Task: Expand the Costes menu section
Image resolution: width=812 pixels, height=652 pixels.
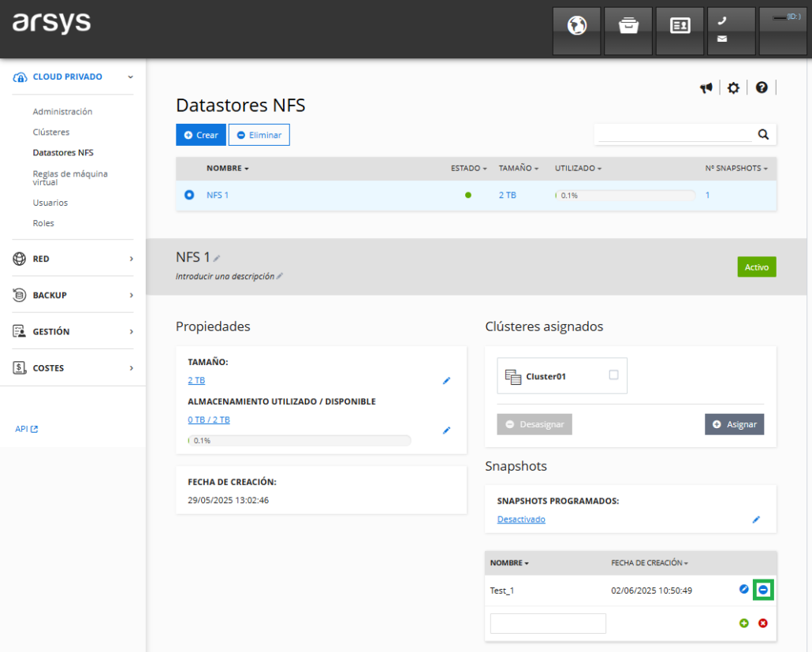Action: (x=132, y=368)
